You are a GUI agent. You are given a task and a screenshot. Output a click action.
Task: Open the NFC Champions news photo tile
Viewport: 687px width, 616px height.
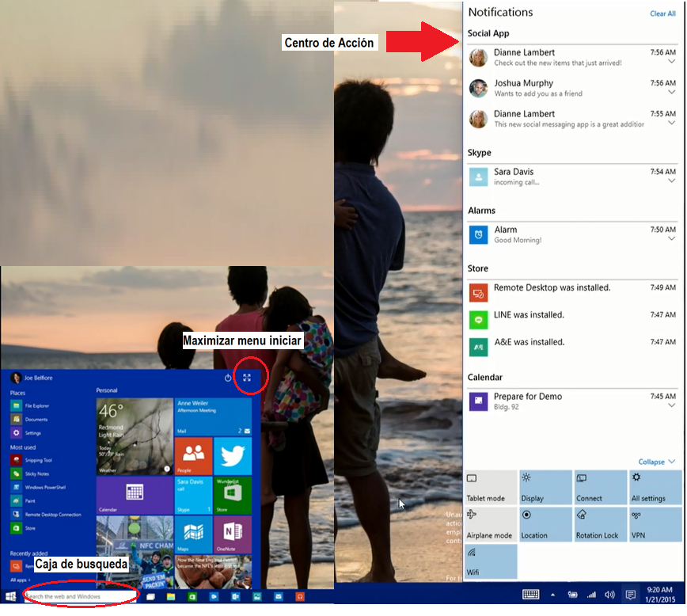point(135,553)
